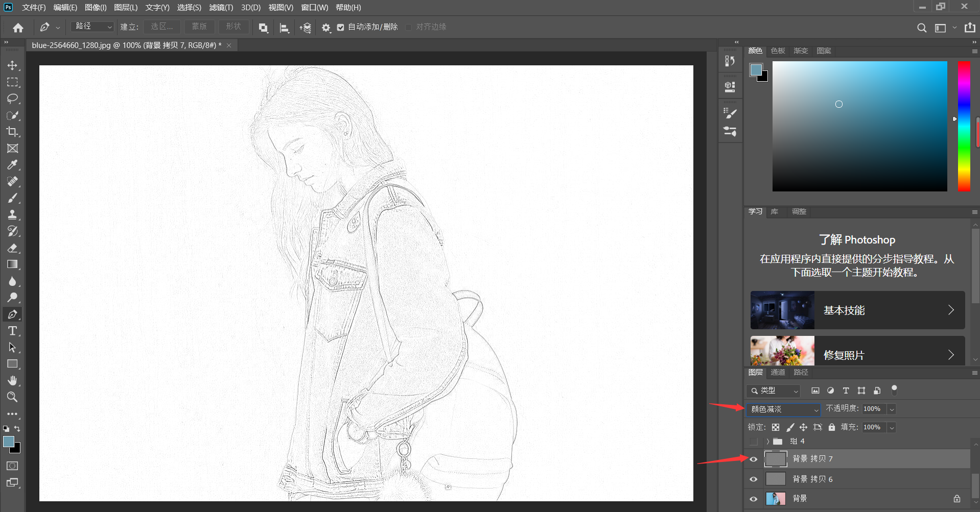Select the Zoom tool

coord(12,397)
